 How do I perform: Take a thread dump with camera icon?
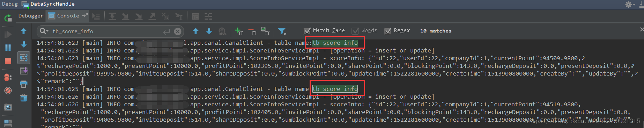8,107
